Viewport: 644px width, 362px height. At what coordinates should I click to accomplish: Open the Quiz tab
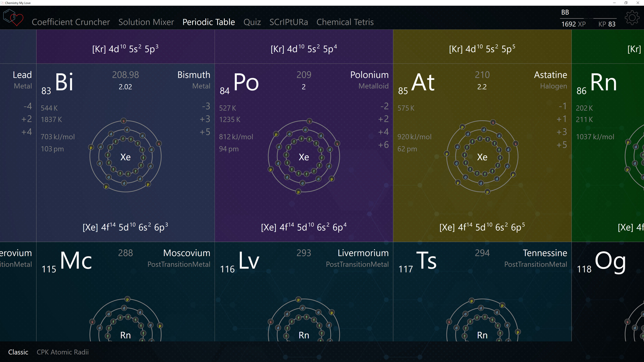[x=252, y=22]
